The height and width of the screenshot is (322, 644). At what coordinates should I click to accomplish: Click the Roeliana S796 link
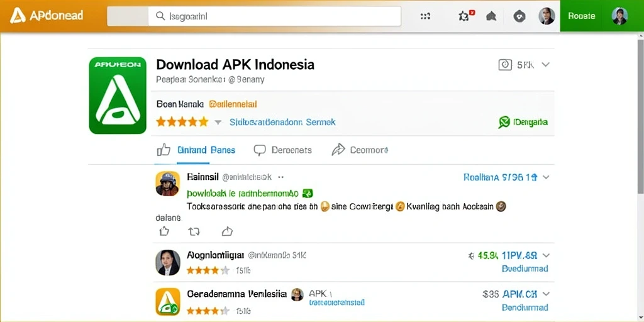coord(500,177)
